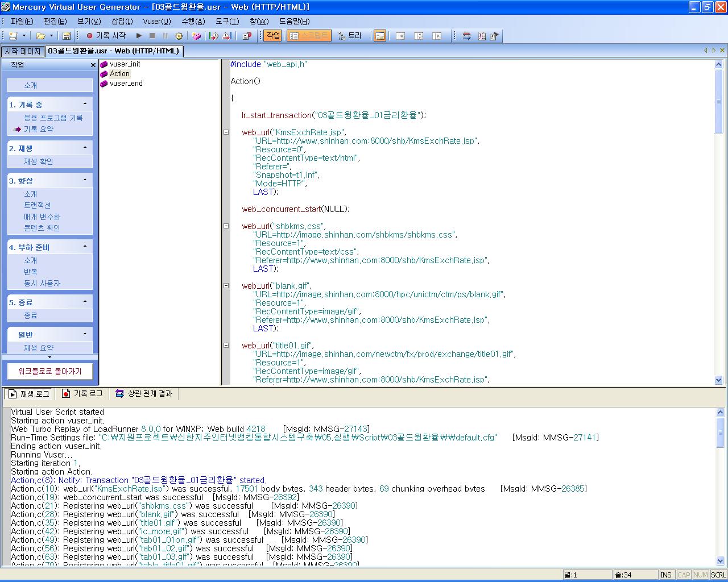Switch to 기록 로그 tab

pos(82,393)
